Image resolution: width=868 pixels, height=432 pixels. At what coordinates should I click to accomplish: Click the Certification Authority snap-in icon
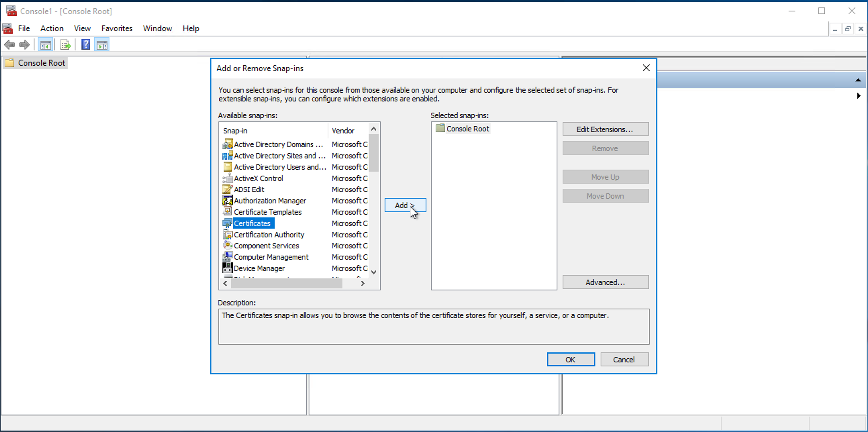coord(227,234)
